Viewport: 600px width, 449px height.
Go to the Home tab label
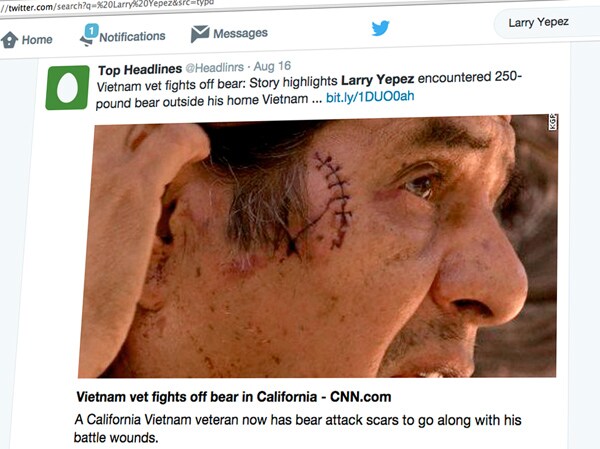(37, 40)
